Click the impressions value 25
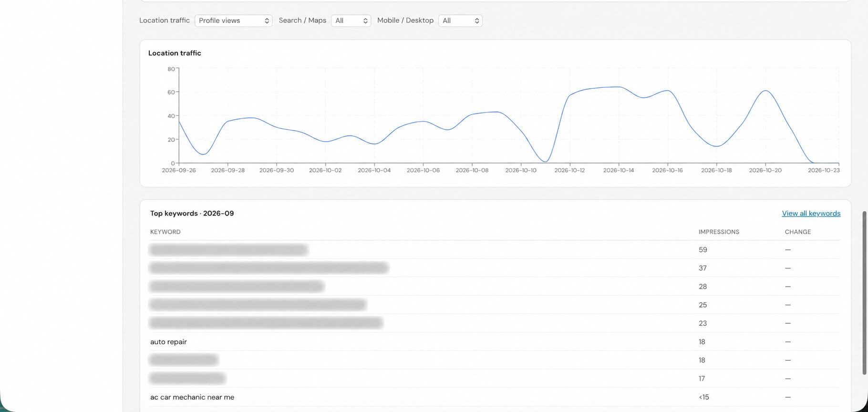This screenshot has width=868, height=412. [703, 305]
